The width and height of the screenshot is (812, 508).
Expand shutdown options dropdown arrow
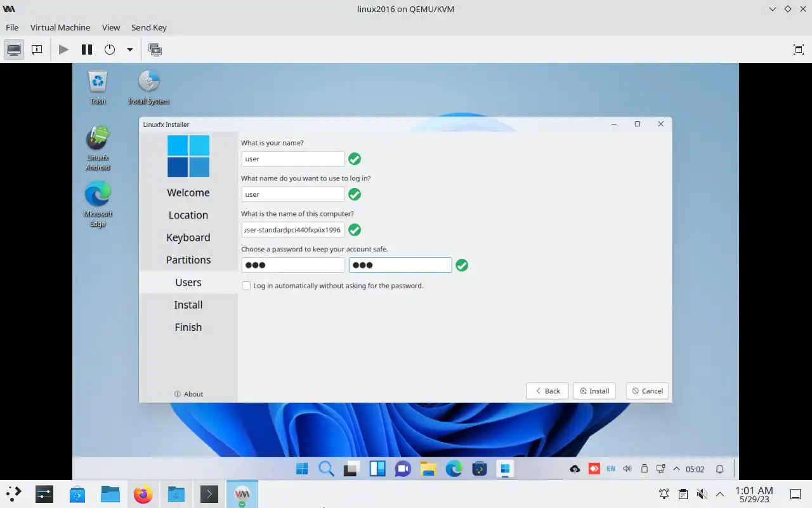(x=130, y=50)
